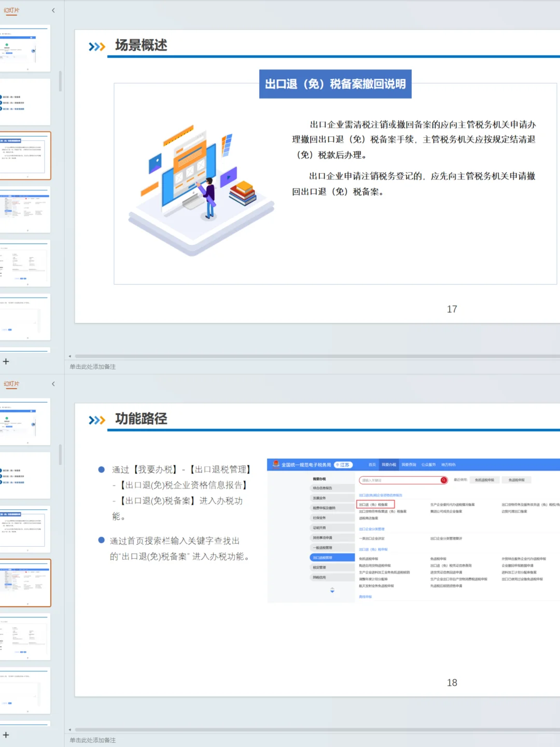
Task: Open the 发票业务 sidebar menu
Action: 332,498
